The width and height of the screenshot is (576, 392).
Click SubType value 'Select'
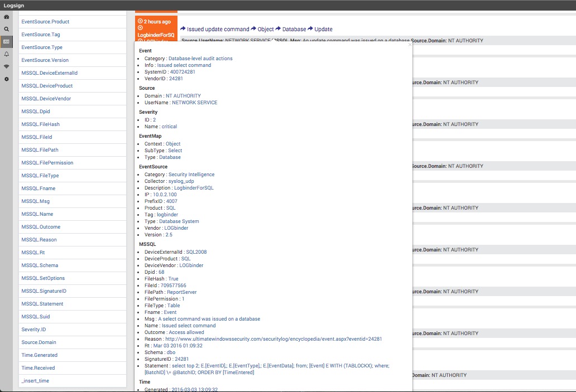pyautogui.click(x=175, y=151)
